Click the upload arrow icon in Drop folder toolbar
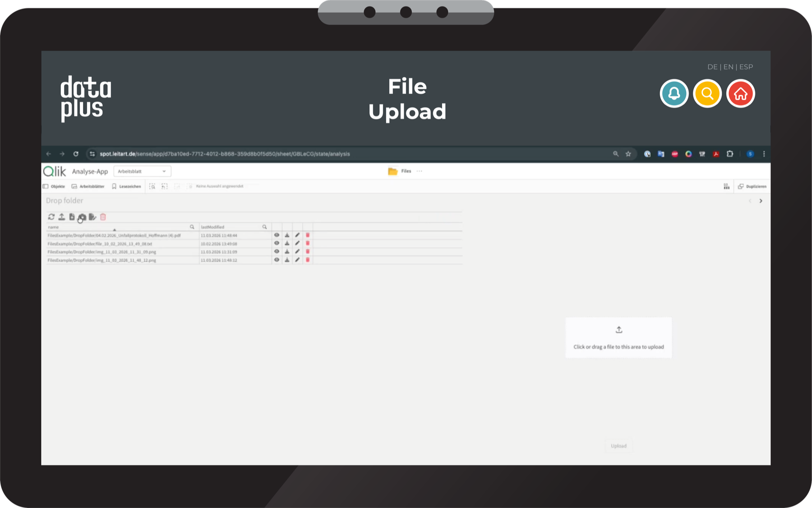Screen dimensions: 812x508 (x=62, y=217)
